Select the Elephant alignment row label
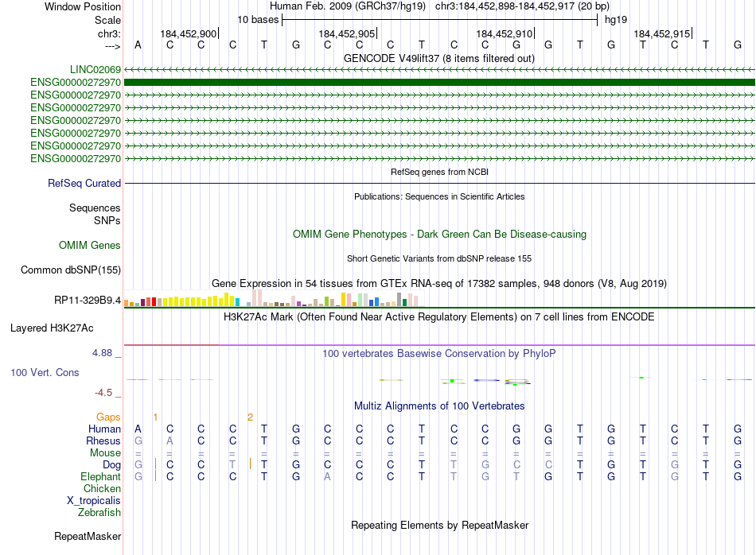 (x=101, y=476)
